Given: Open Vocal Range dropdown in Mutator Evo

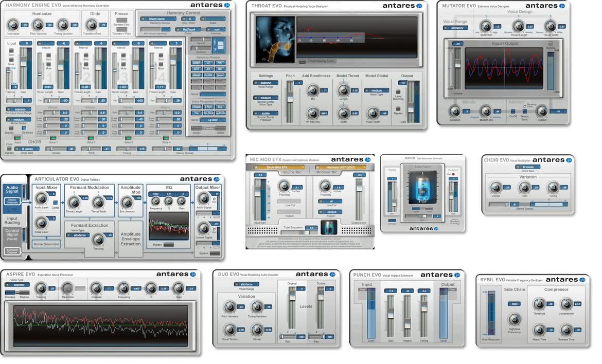Looking at the screenshot, I should 456,28.
